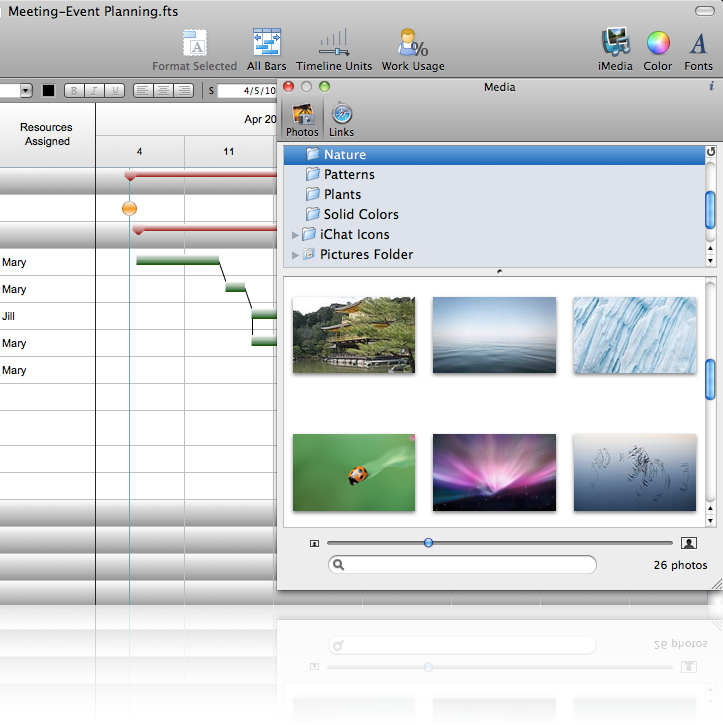Select the ladybug photo thumbnail
Screen dimensions: 723x725
353,473
